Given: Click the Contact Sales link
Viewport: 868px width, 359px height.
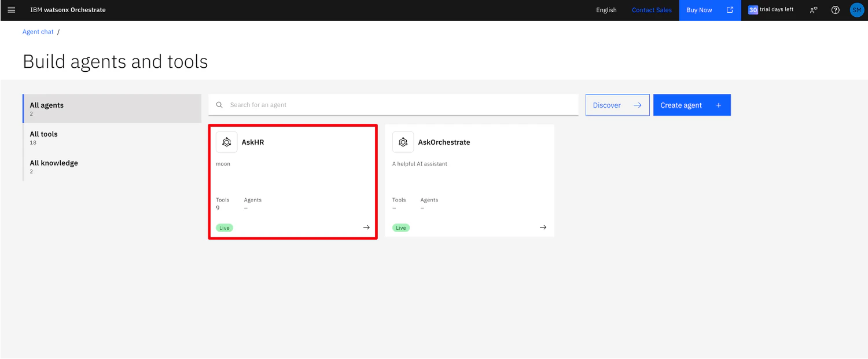Looking at the screenshot, I should coord(652,10).
